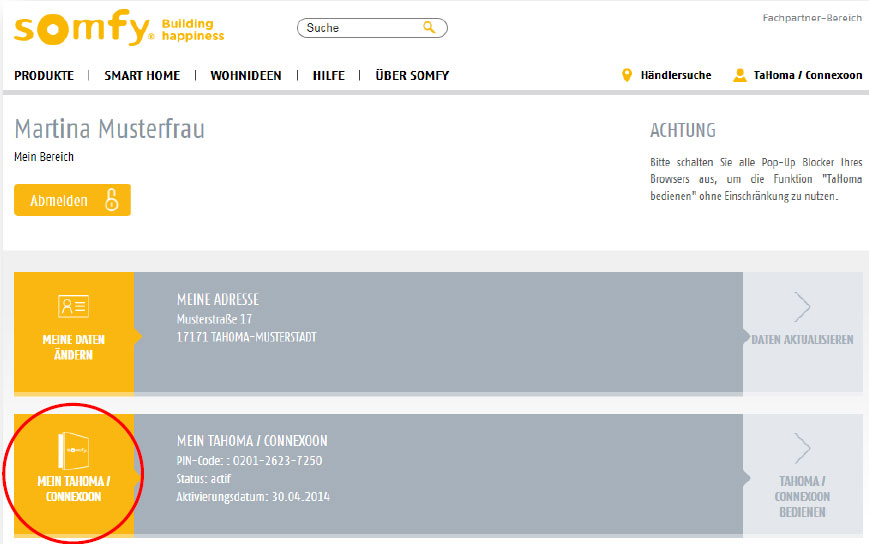Click the search magnifier icon
The width and height of the screenshot is (869, 544).
(429, 27)
